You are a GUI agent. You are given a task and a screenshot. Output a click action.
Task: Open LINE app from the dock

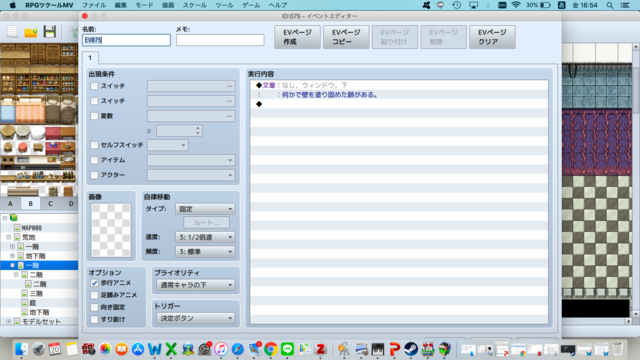[x=287, y=349]
